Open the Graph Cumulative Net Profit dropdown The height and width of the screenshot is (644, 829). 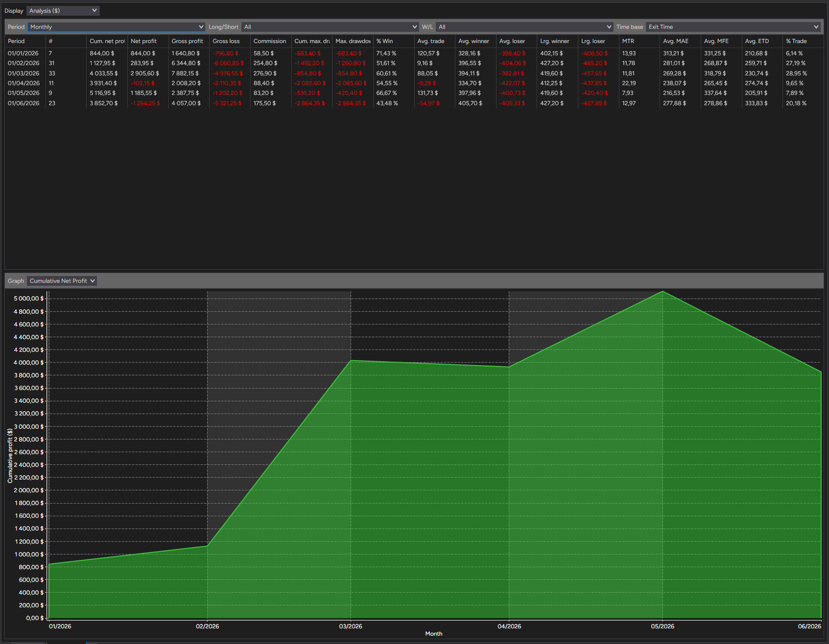[62, 281]
